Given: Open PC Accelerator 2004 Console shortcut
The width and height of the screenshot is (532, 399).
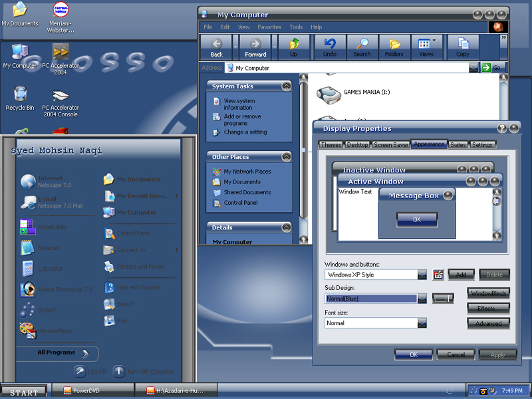Looking at the screenshot, I should point(61,104).
